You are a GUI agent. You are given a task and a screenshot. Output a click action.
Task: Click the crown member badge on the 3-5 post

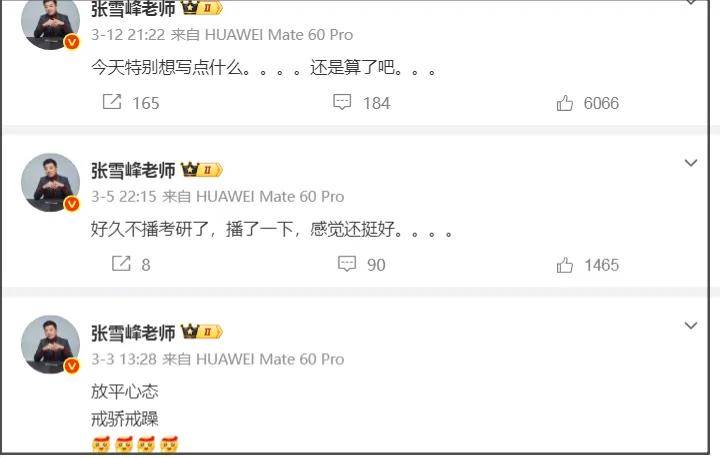pyautogui.click(x=202, y=170)
